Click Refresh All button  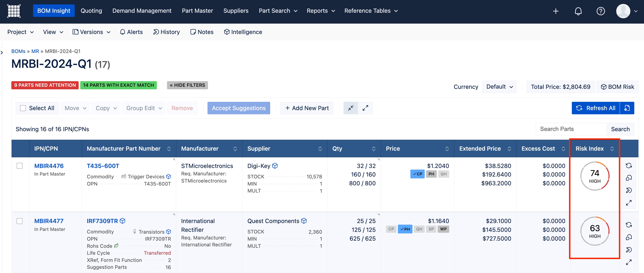click(595, 108)
